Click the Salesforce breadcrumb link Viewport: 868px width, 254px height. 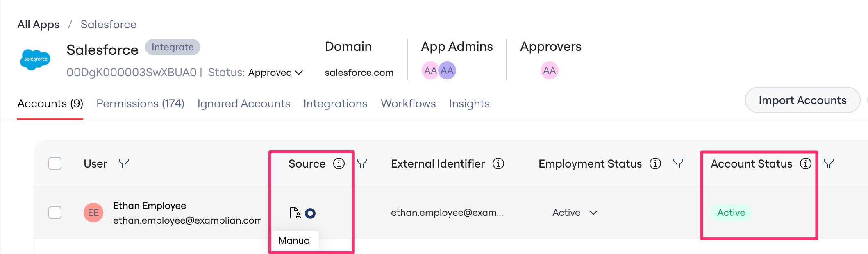point(109,25)
